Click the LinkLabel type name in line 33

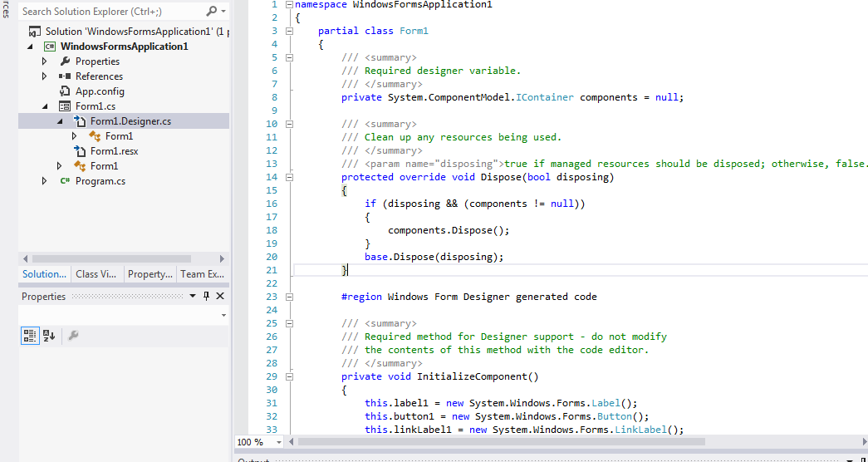point(644,430)
